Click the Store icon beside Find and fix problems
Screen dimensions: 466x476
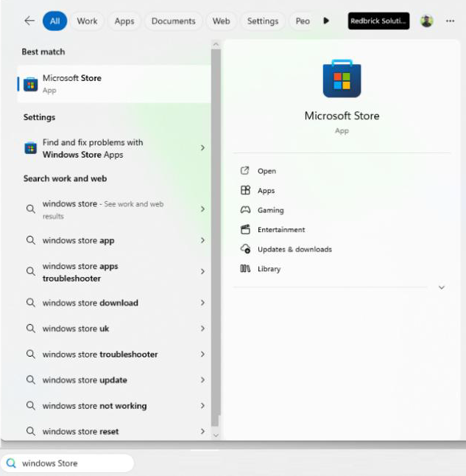31,148
